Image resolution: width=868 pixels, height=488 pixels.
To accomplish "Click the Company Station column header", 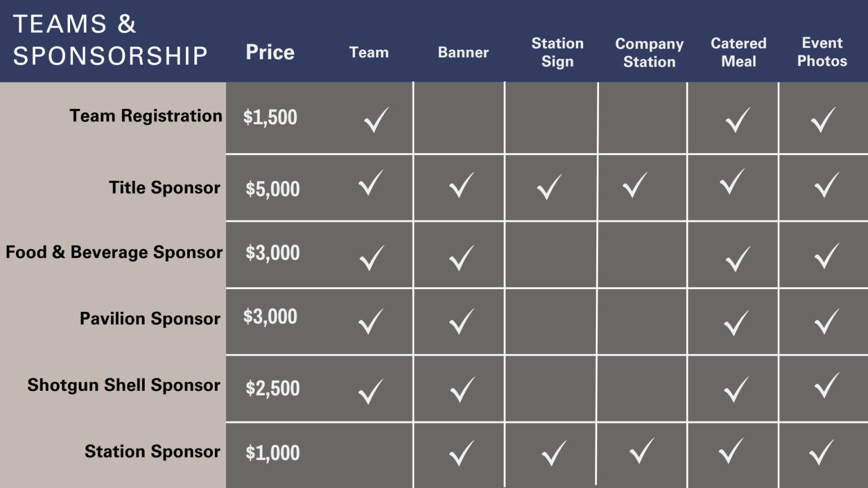I will (x=649, y=53).
